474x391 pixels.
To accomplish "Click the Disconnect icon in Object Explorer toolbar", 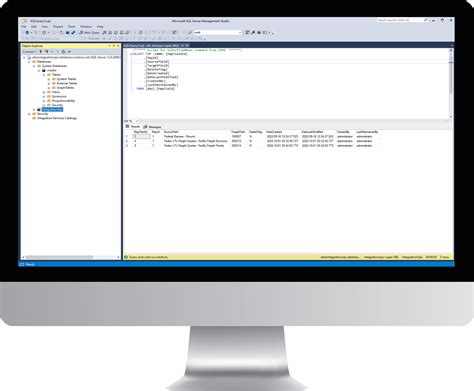I will click(46, 52).
